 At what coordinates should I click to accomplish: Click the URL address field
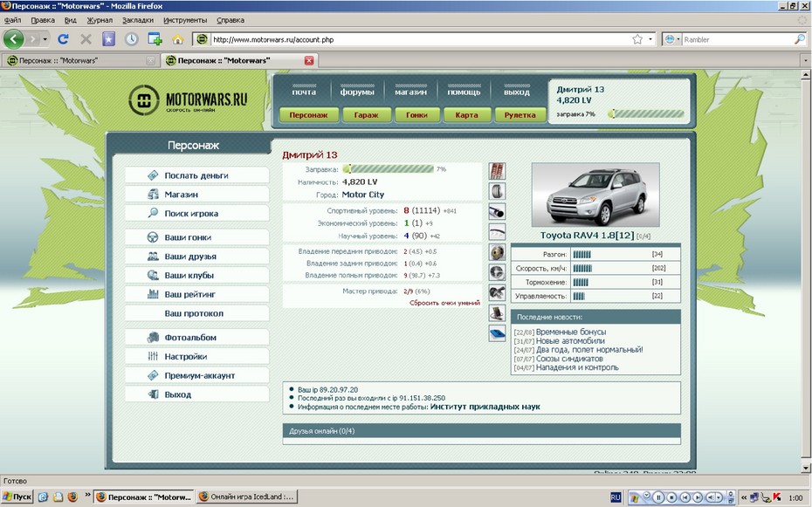click(x=419, y=39)
